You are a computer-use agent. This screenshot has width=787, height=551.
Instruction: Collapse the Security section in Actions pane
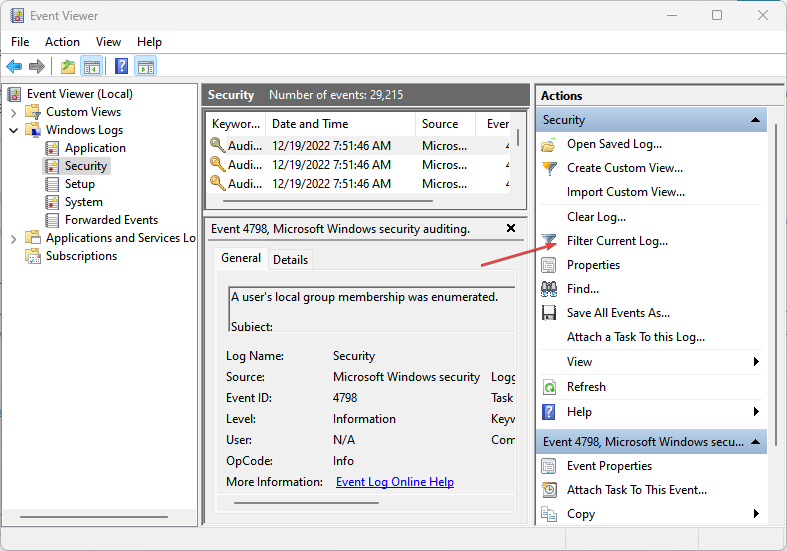tap(756, 120)
